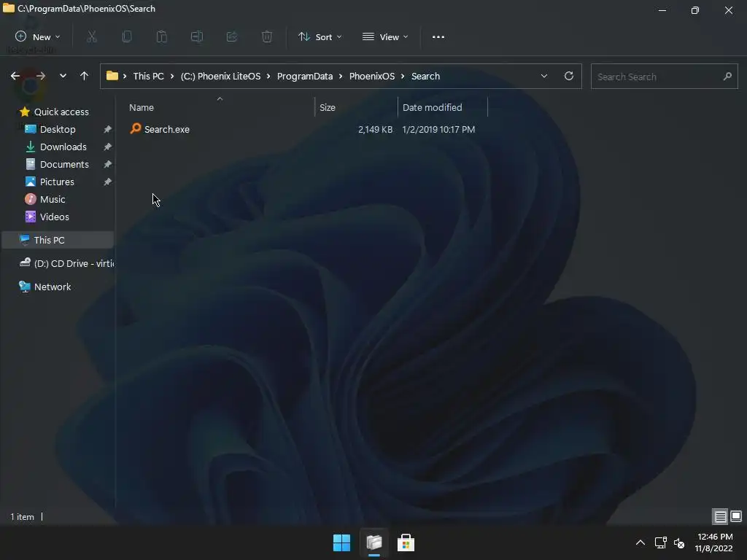This screenshot has width=747, height=560.
Task: Click the Share icon in toolbar
Action: (232, 36)
